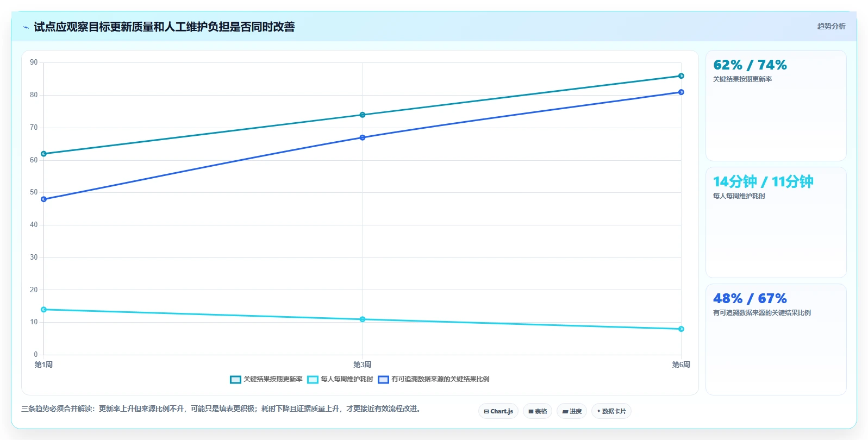Click the 0 y-axis label
The image size is (868, 440).
coord(36,355)
